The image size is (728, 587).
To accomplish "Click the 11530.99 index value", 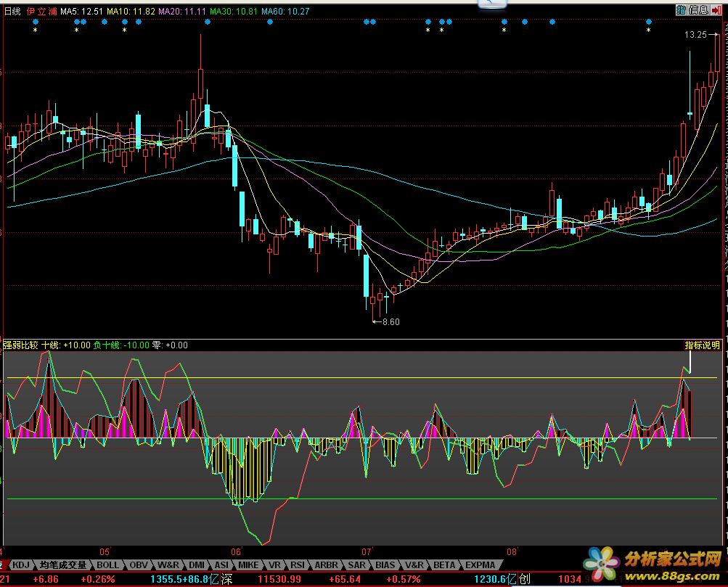I will [x=279, y=579].
